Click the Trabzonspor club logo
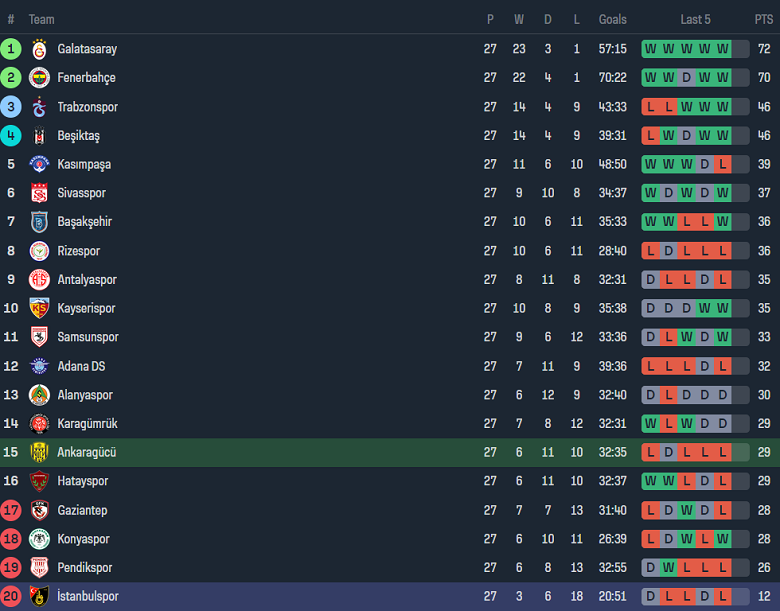780x611 pixels. (x=39, y=107)
